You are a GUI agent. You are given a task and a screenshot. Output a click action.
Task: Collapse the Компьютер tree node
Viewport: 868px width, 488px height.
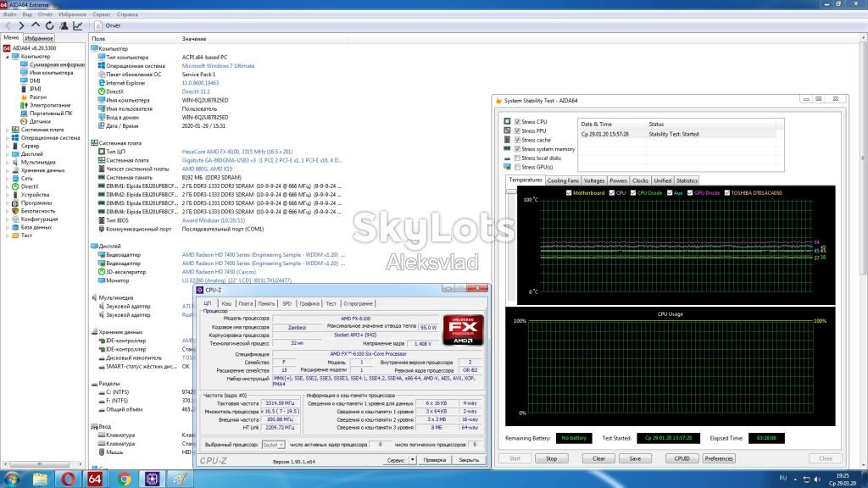8,57
